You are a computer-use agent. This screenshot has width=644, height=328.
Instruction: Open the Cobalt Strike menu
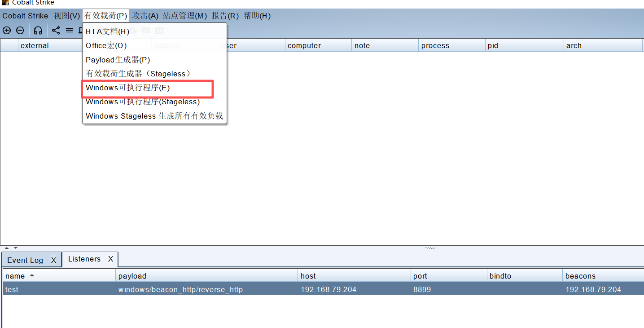(x=25, y=16)
